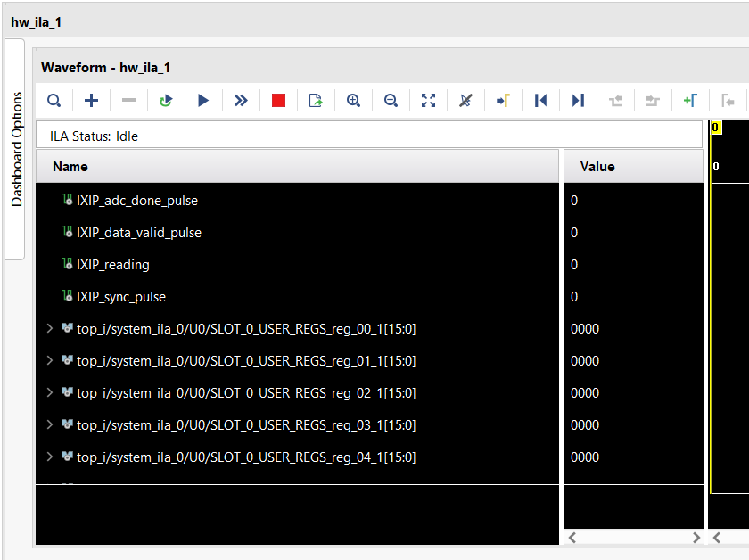This screenshot has width=749, height=560.
Task: Jump to last time marker icon
Action: pos(578,101)
